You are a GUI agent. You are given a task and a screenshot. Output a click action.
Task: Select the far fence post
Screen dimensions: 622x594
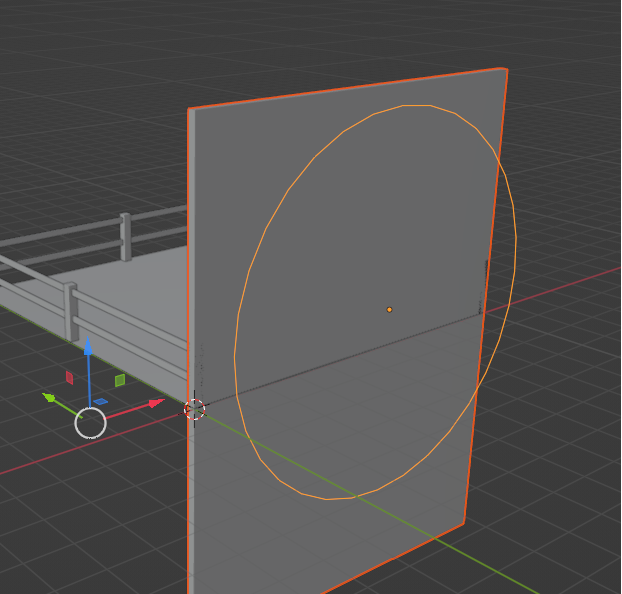[x=126, y=237]
